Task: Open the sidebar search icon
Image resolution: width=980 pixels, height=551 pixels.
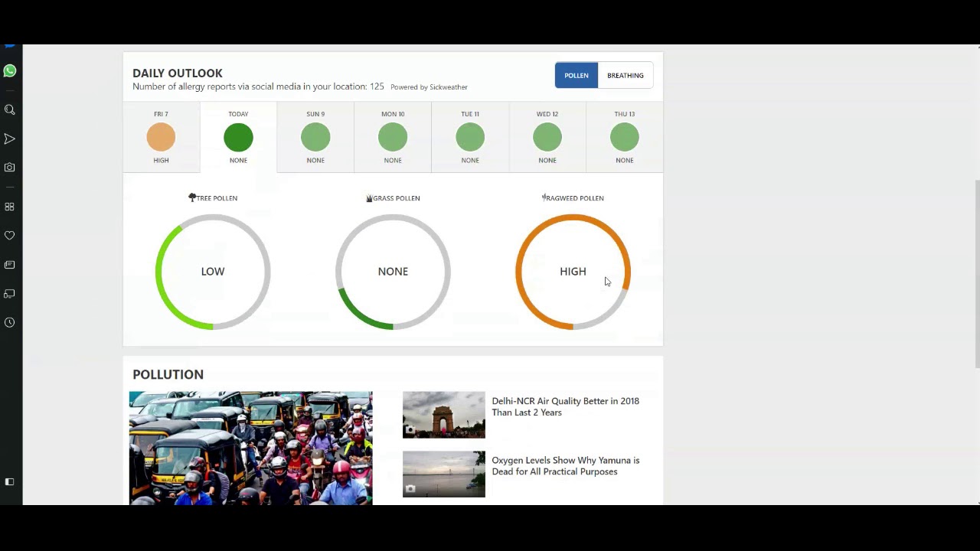Action: pyautogui.click(x=10, y=110)
